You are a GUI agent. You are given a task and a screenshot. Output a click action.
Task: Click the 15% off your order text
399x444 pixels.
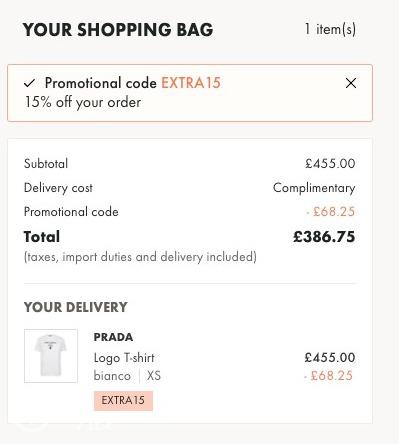pyautogui.click(x=83, y=102)
